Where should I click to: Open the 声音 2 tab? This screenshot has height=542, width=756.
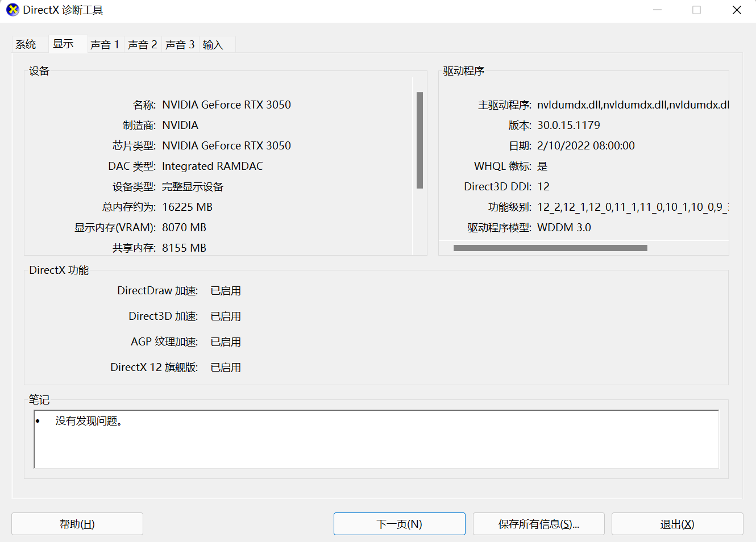point(143,44)
